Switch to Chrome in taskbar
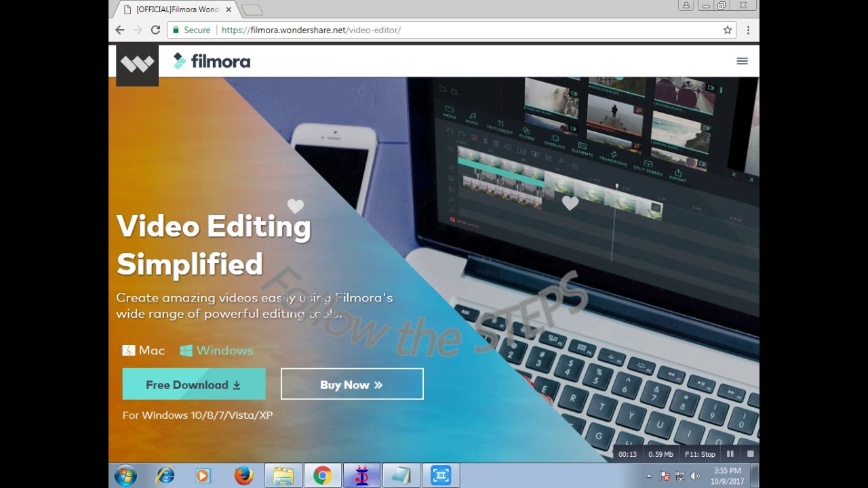868x488 pixels. coord(322,476)
